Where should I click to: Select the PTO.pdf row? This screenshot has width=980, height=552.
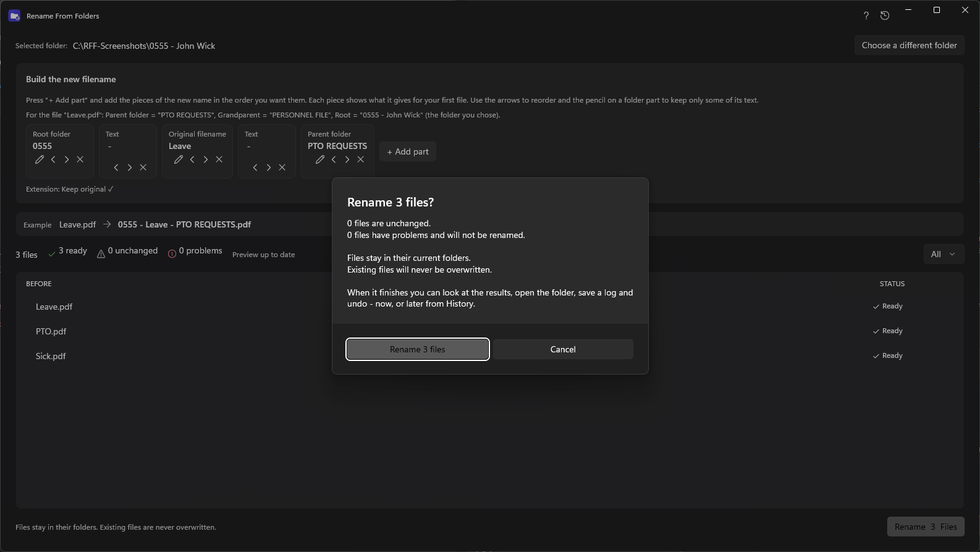[x=489, y=331]
